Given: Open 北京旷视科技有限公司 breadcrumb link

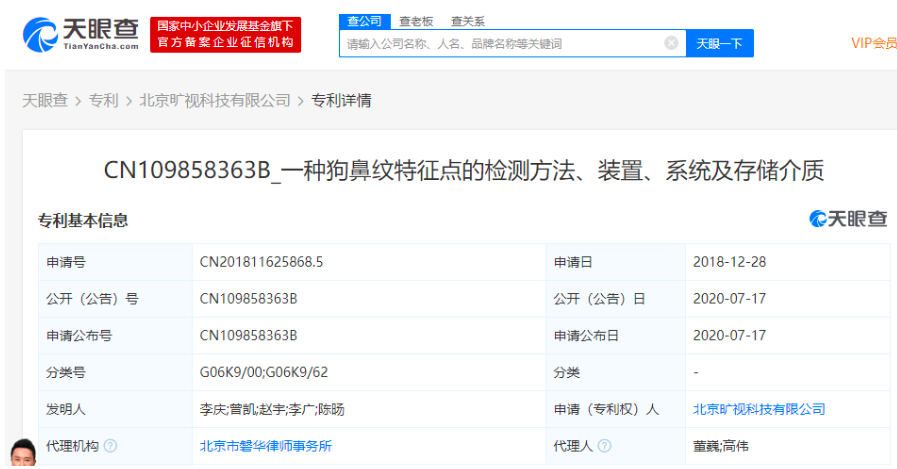Looking at the screenshot, I should 215,101.
